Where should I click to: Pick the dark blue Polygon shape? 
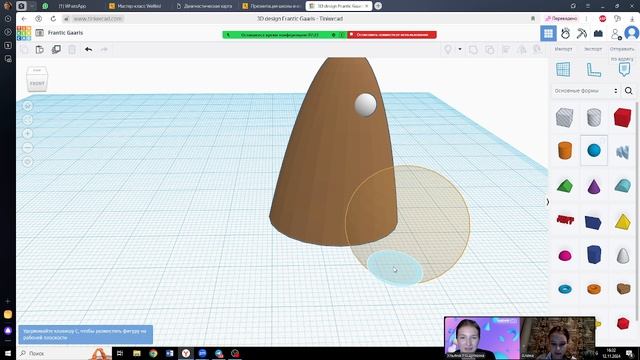tap(594, 255)
